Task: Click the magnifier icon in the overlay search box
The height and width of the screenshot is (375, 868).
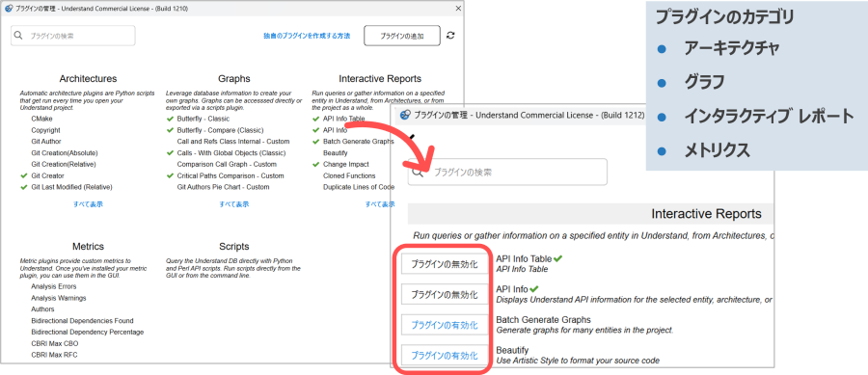Action: pyautogui.click(x=419, y=172)
